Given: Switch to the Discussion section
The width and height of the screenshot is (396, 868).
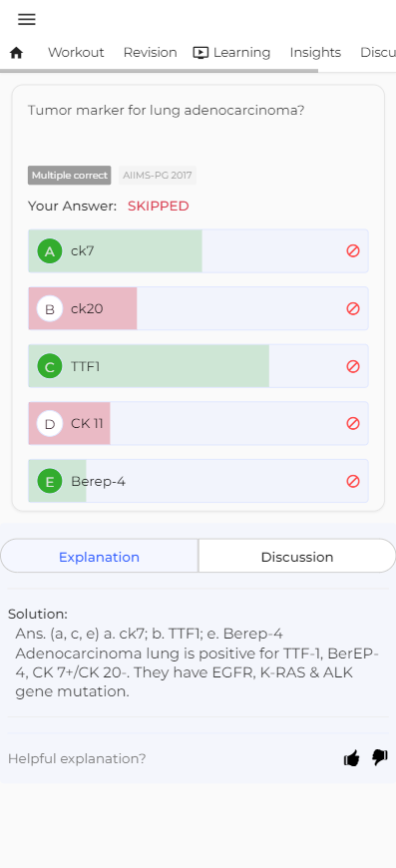Looking at the screenshot, I should [297, 557].
